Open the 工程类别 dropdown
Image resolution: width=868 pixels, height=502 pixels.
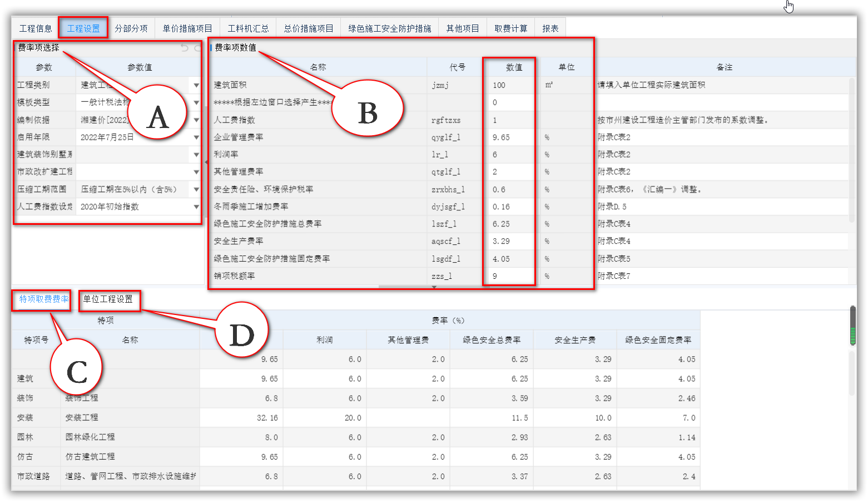pos(196,85)
